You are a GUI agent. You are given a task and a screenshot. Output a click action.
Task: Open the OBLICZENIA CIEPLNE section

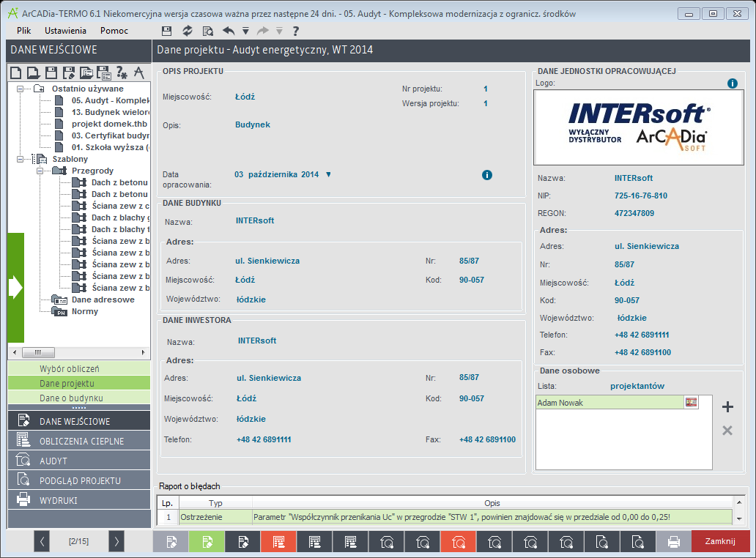point(79,441)
